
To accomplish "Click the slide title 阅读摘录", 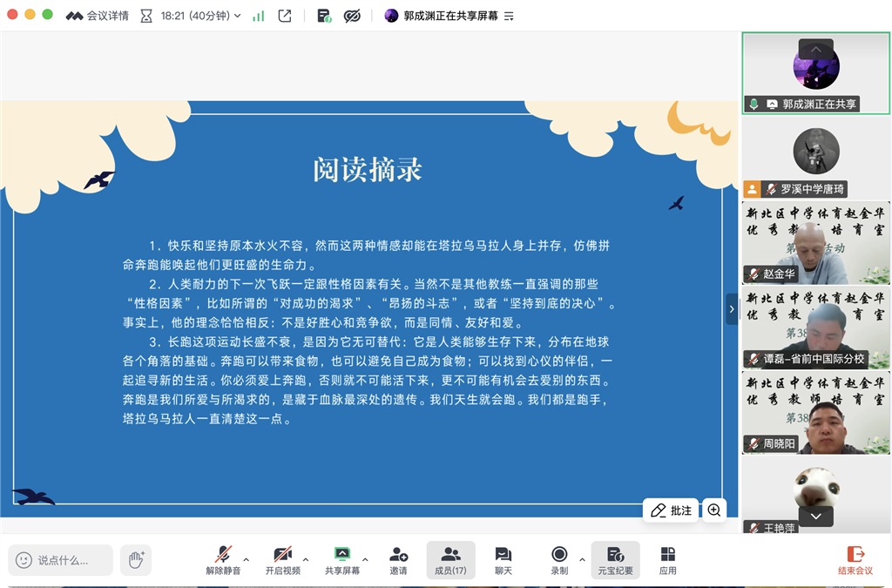I will (x=368, y=170).
